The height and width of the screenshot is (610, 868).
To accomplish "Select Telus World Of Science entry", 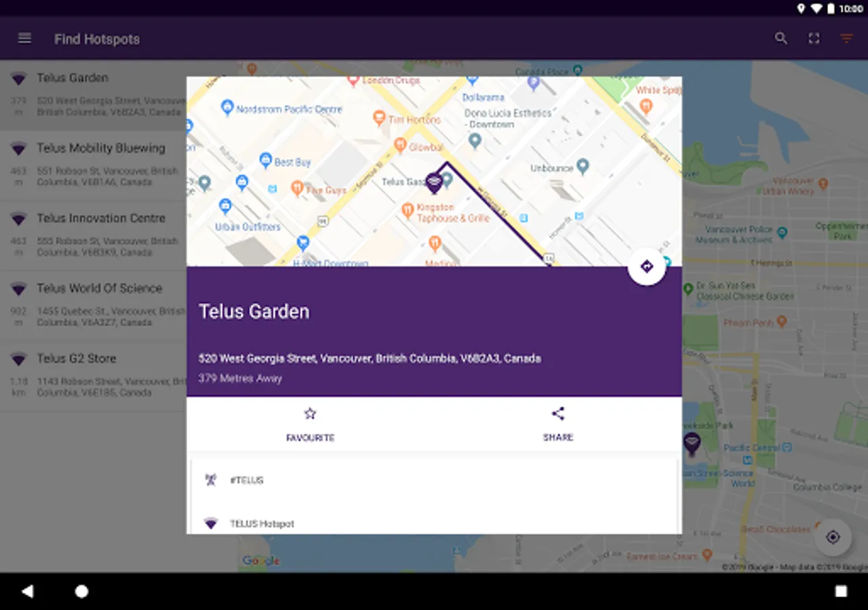I will (94, 306).
